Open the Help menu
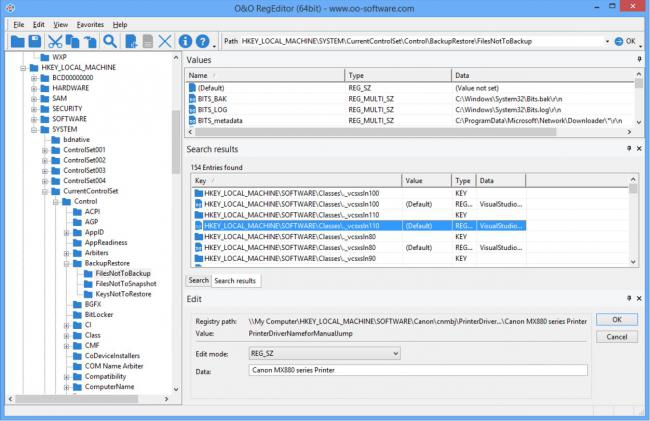The image size is (650, 421). [x=120, y=24]
